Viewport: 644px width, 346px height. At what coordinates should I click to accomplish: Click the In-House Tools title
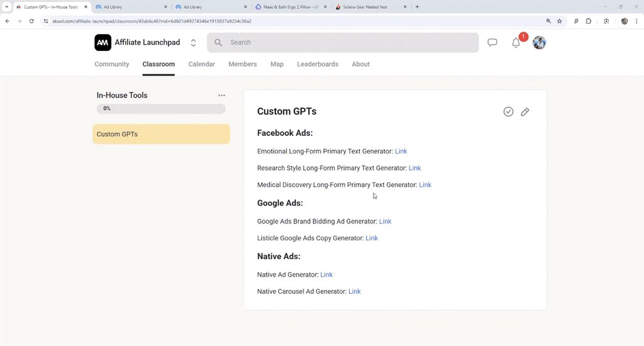pyautogui.click(x=122, y=96)
